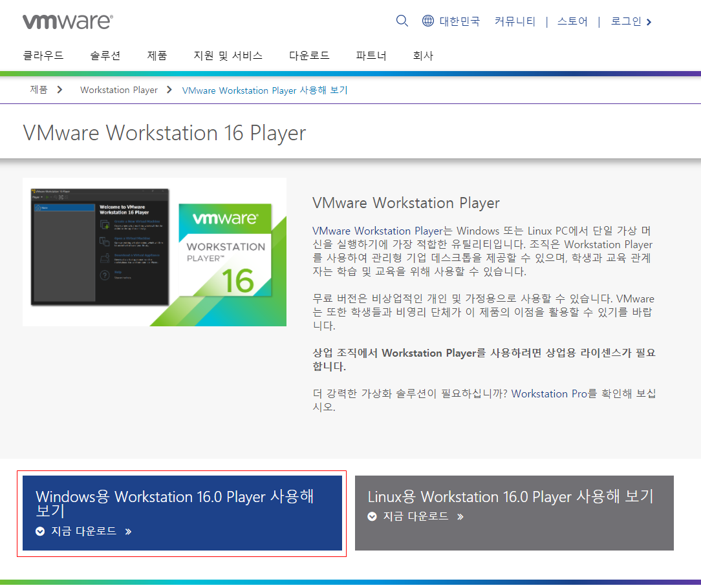The image size is (701, 588).
Task: Click the chevron icon in Linux download box
Action: (372, 516)
